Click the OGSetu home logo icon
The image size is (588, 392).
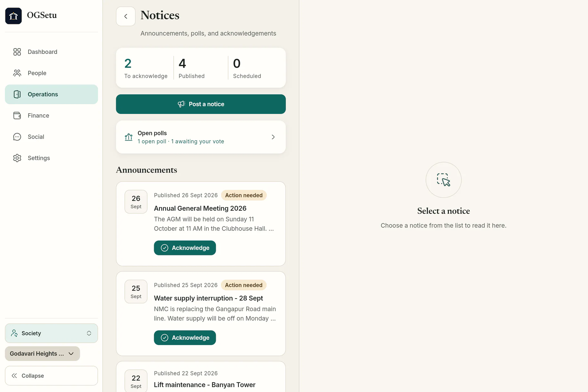(13, 16)
